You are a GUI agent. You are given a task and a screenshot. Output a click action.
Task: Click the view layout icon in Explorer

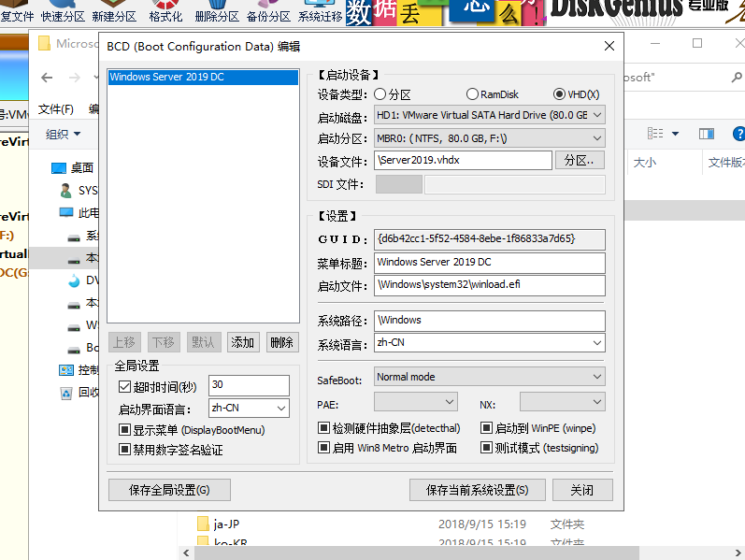(655, 134)
